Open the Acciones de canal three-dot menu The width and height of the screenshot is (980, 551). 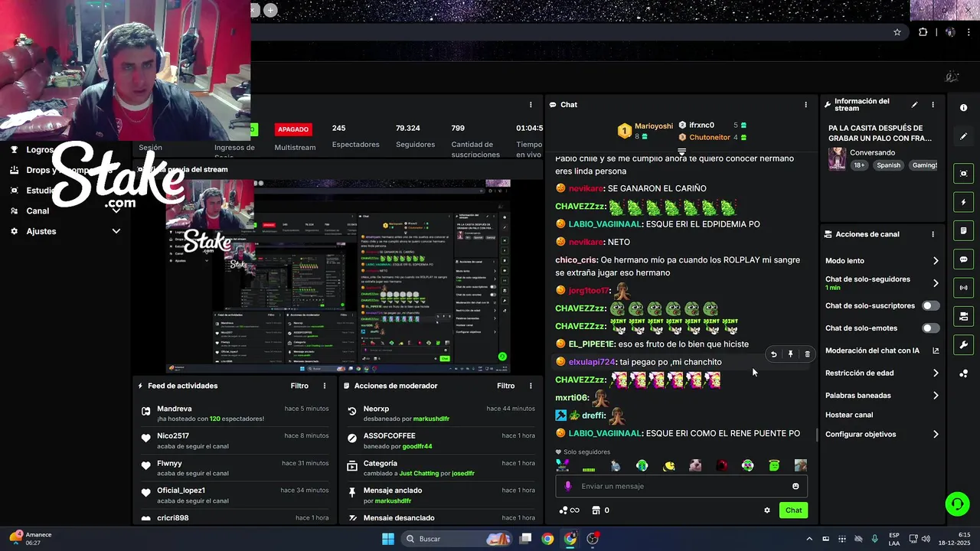[933, 234]
